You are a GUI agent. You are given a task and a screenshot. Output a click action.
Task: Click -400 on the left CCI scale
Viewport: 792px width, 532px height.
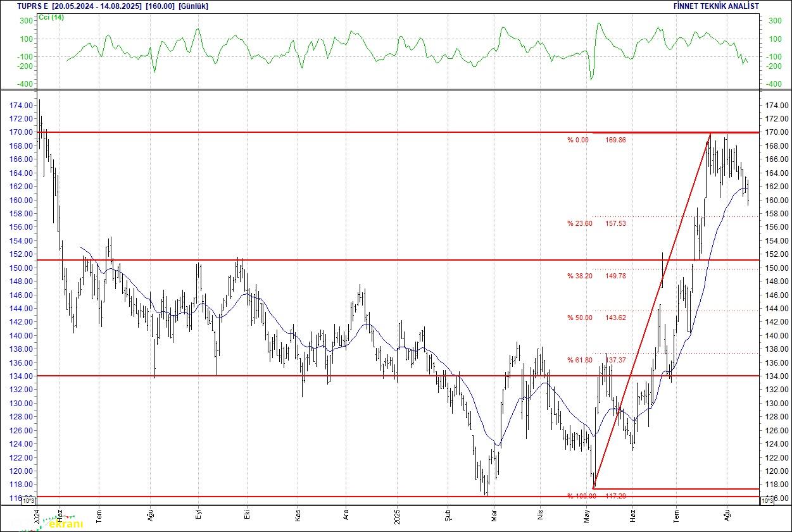click(24, 84)
